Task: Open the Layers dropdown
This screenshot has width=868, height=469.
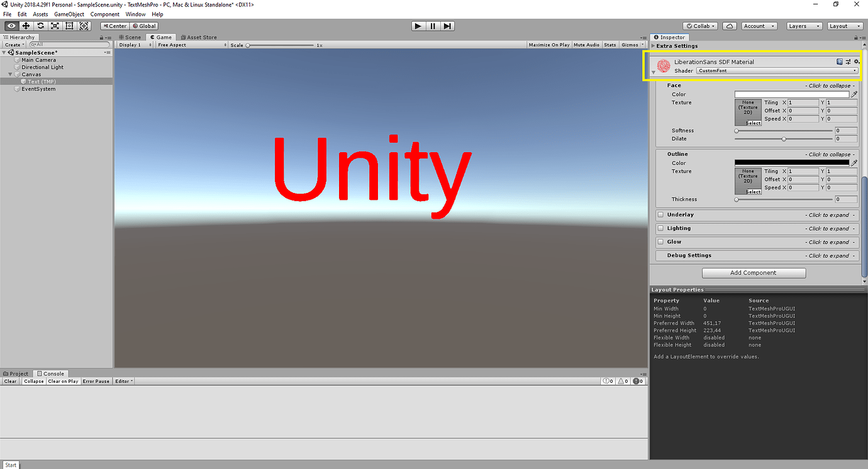Action: point(804,26)
